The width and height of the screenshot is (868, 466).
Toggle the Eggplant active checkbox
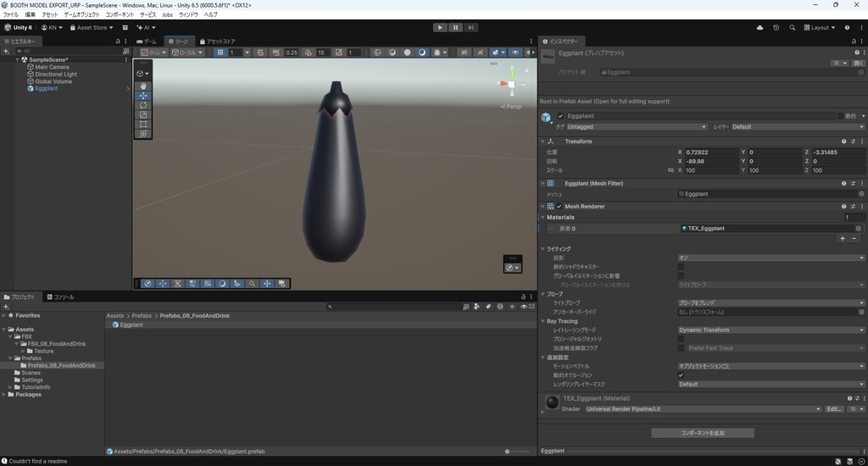click(560, 116)
